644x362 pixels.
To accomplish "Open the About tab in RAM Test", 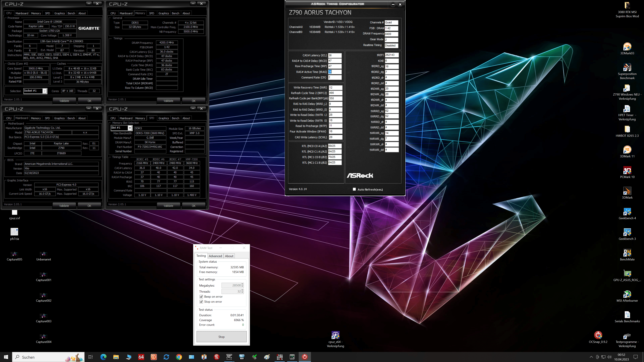I will pyautogui.click(x=229, y=256).
